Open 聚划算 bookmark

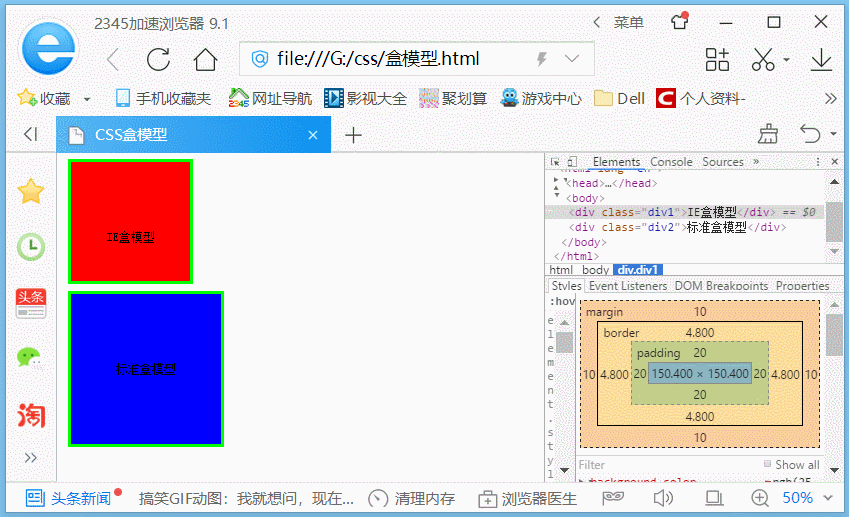[x=453, y=98]
